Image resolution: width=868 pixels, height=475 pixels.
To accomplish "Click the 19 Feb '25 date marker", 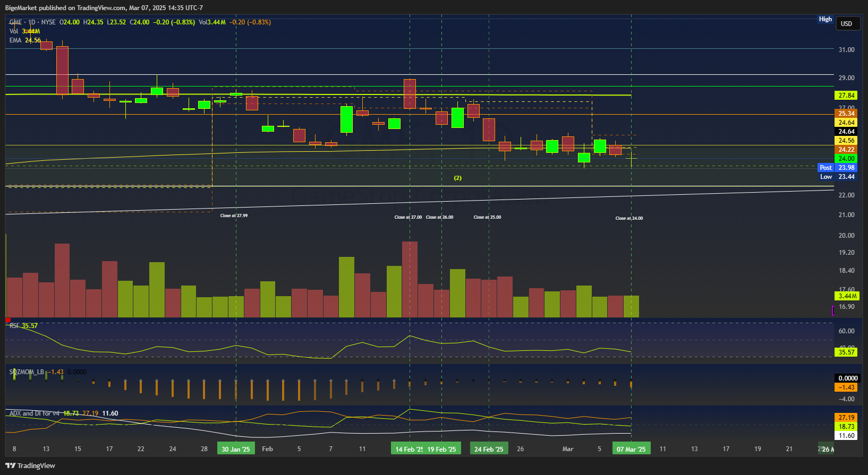I will [442, 449].
